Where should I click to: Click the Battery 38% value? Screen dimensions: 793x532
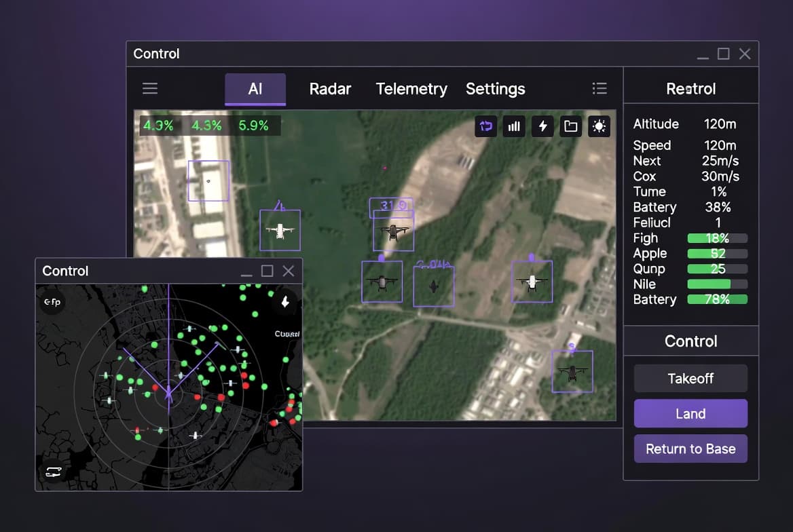point(718,207)
